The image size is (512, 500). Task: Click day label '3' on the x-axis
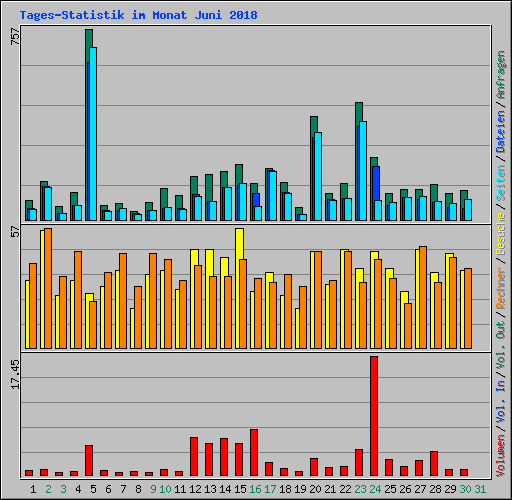click(x=63, y=489)
